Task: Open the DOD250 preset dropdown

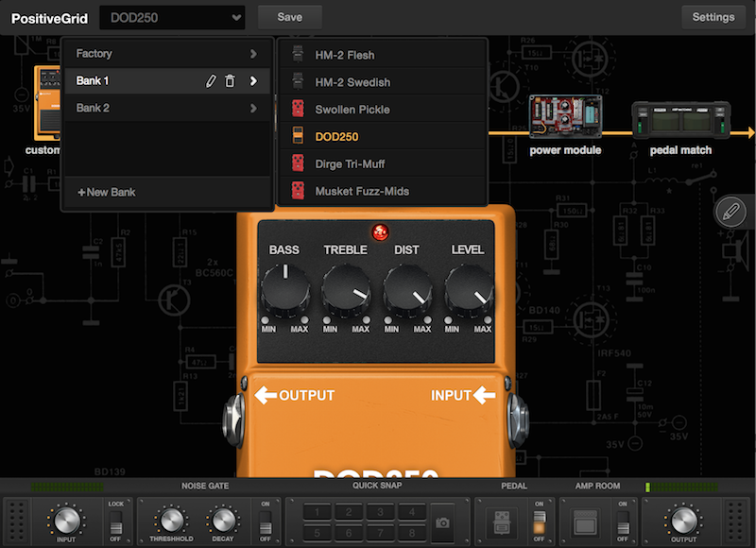Action: click(x=171, y=17)
